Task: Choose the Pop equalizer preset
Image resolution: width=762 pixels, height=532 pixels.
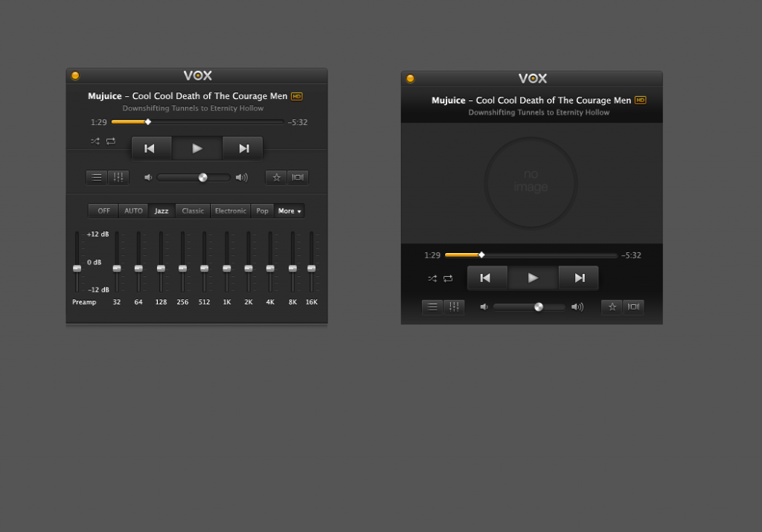Action: pos(262,211)
